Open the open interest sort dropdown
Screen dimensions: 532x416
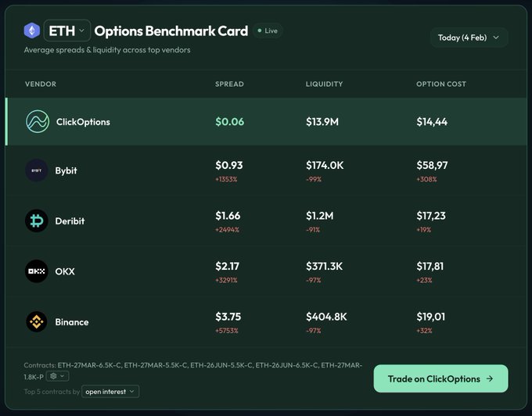[x=110, y=392]
